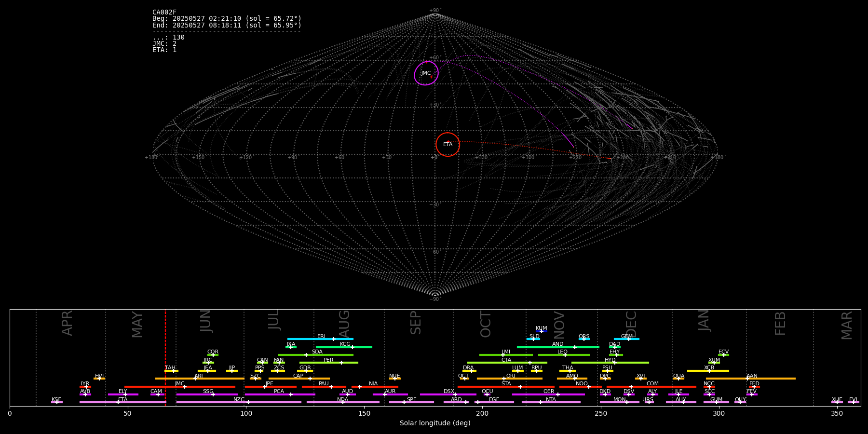Click the 'Solar longitude (deg)' axis title

tap(435, 423)
